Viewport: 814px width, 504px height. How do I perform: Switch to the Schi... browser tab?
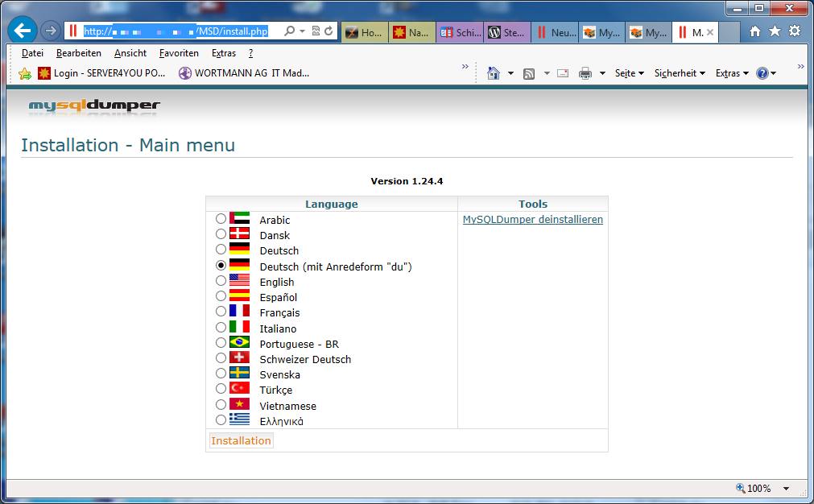tap(461, 32)
